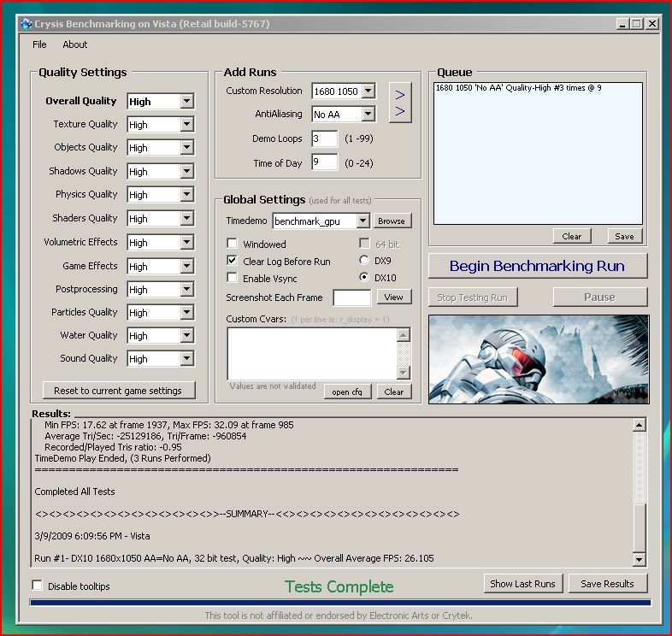Expand the Texture Quality dropdown
Screen dimensions: 672x636
pyautogui.click(x=186, y=125)
